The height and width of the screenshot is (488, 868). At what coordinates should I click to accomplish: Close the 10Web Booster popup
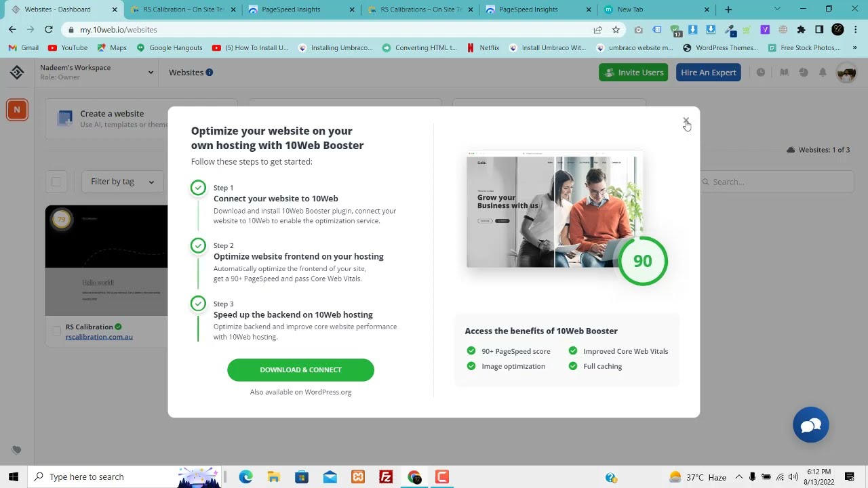(x=686, y=121)
